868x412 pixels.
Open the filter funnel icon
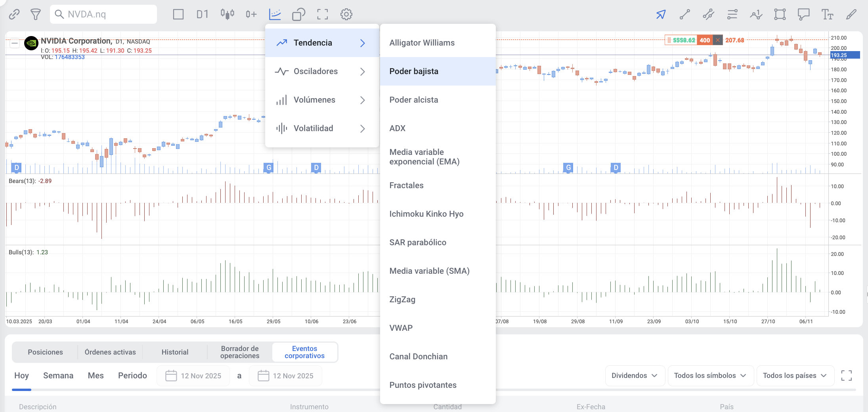[36, 15]
